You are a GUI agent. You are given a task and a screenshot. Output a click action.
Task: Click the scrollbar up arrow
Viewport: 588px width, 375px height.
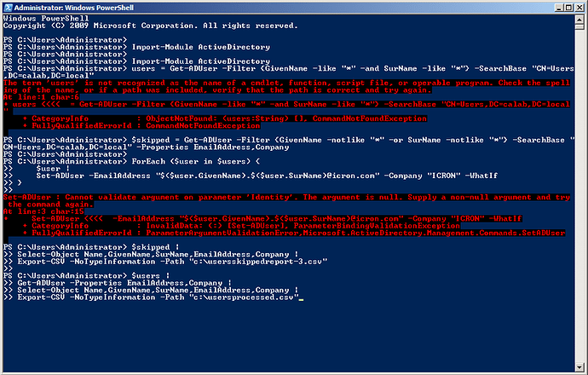click(579, 19)
